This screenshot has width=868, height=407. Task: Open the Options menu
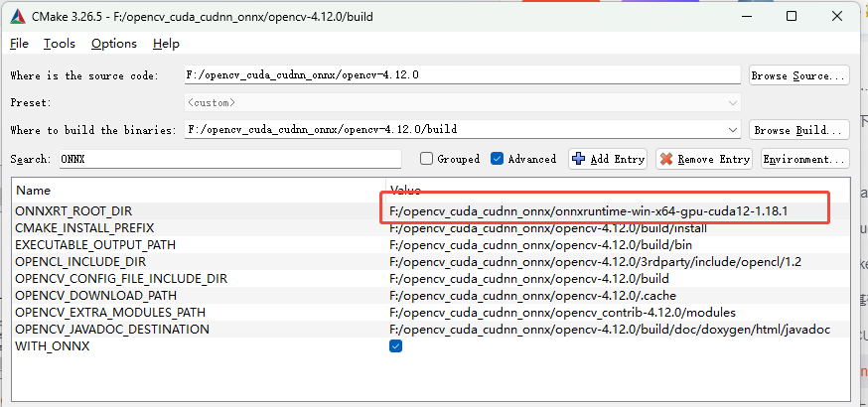pos(113,44)
